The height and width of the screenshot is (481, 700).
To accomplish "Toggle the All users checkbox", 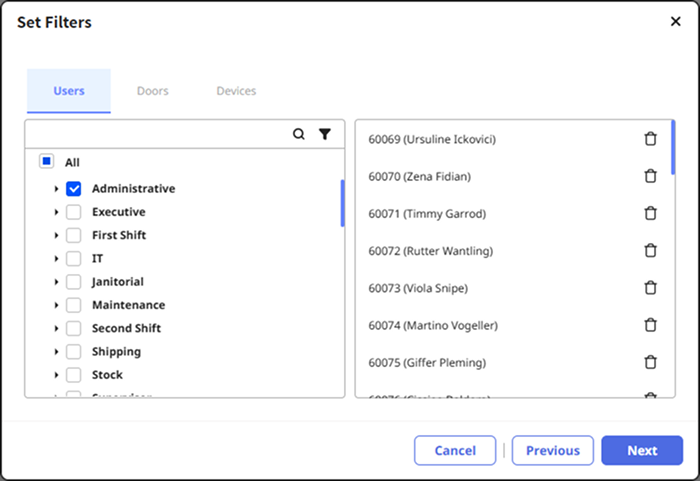I will (47, 162).
